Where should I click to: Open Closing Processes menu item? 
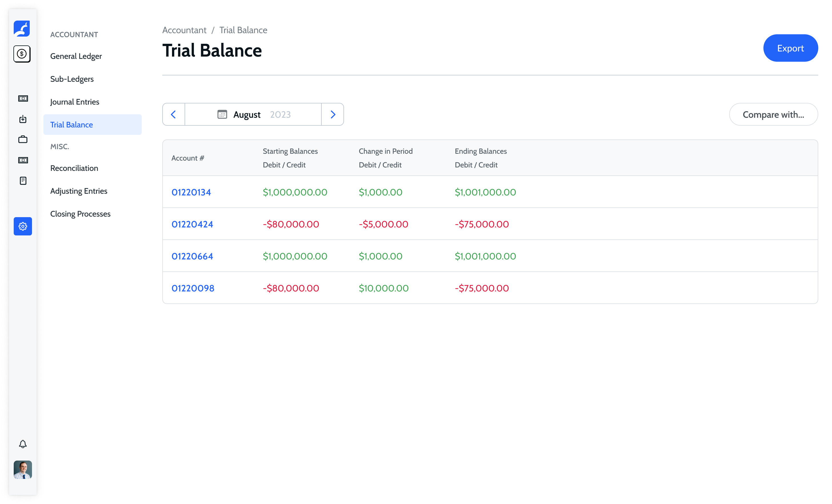coord(80,214)
